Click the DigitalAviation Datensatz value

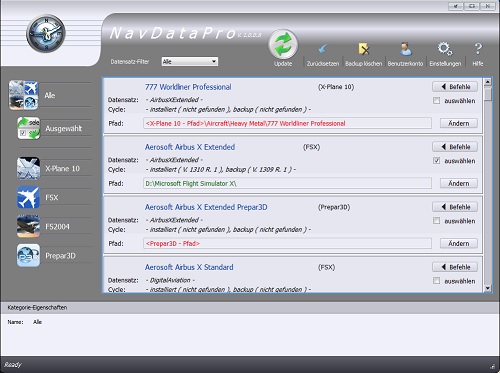pyautogui.click(x=170, y=280)
